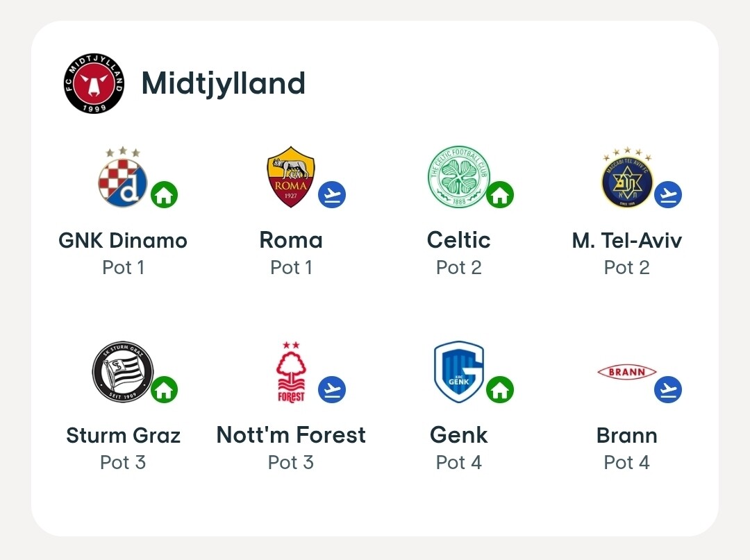750x560 pixels.
Task: Open the Roma team name link
Action: tap(291, 240)
